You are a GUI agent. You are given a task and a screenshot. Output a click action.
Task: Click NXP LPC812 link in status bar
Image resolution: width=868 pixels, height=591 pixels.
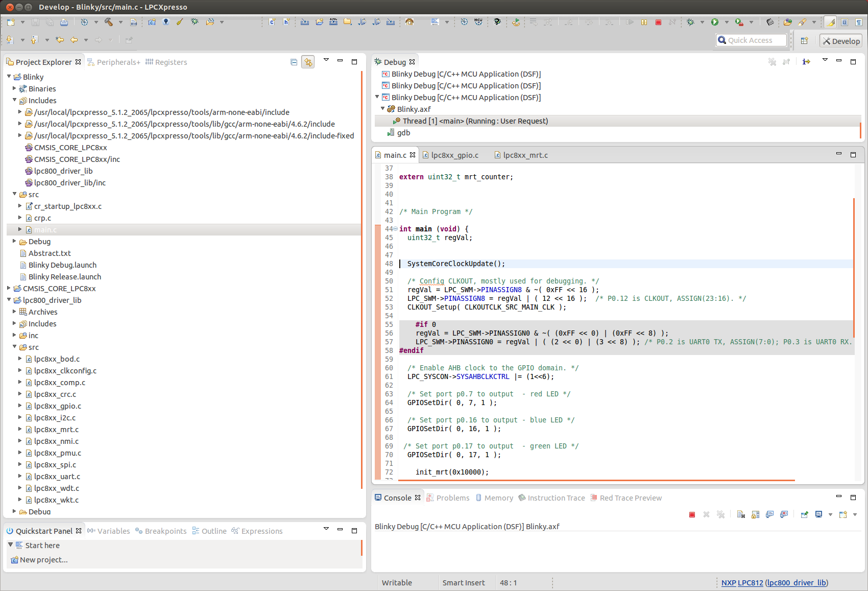coord(742,582)
